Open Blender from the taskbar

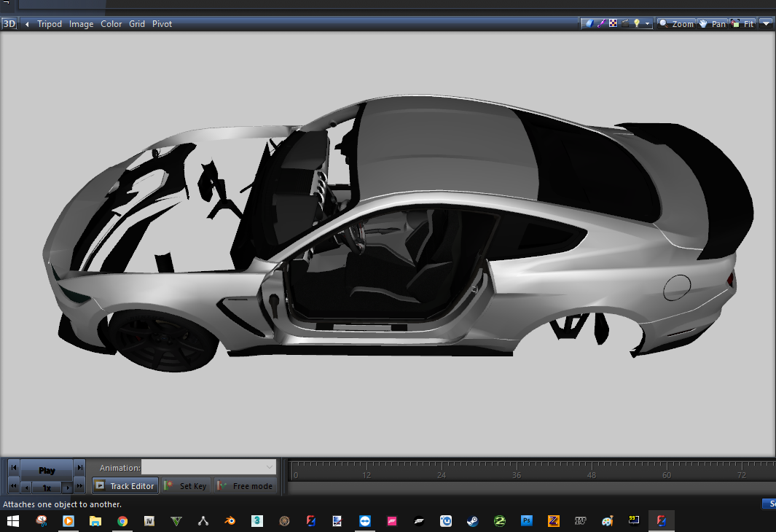(230, 521)
